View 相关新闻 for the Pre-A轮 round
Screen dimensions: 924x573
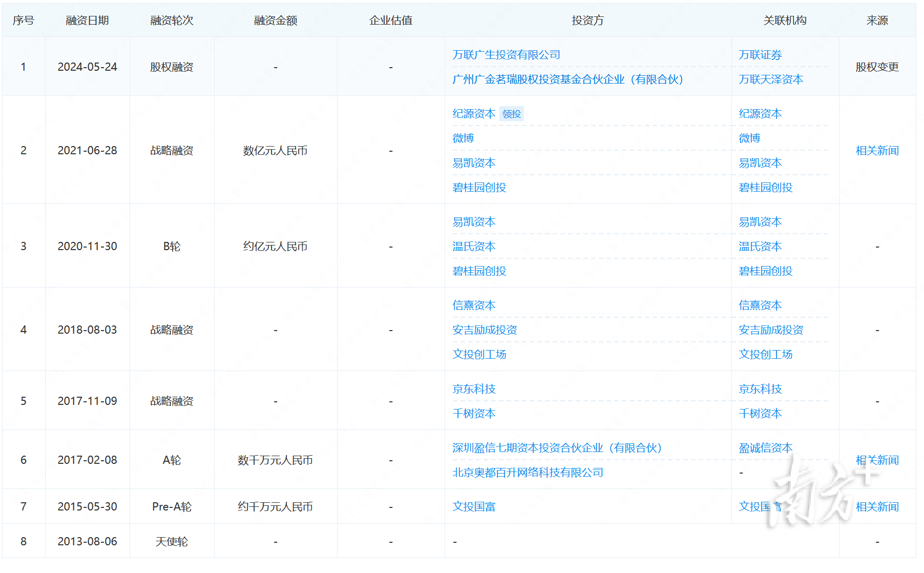(x=877, y=507)
